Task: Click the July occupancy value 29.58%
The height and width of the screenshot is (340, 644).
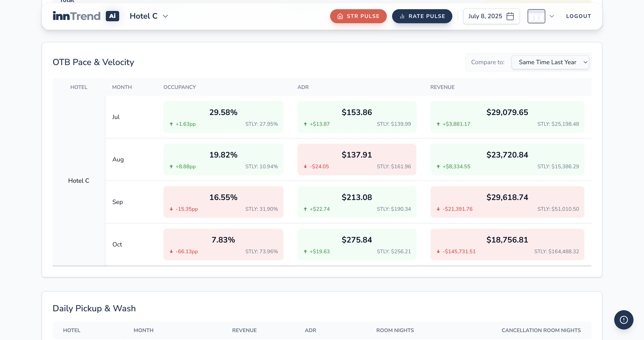Action: [x=223, y=112]
